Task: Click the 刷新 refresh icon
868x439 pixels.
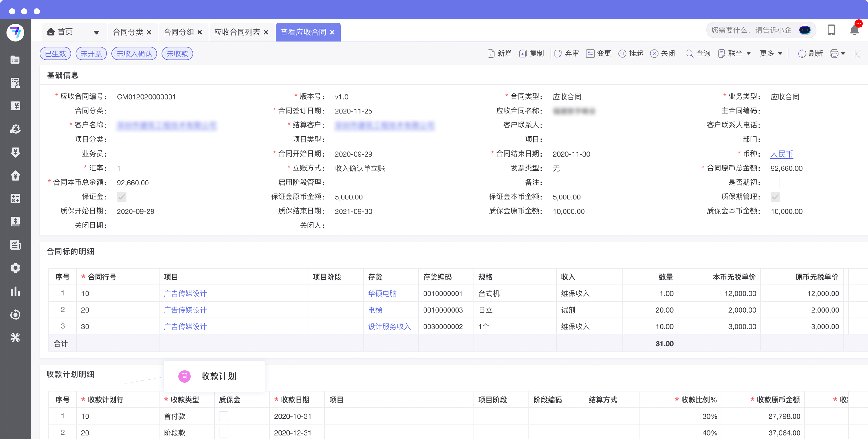Action: tap(802, 54)
